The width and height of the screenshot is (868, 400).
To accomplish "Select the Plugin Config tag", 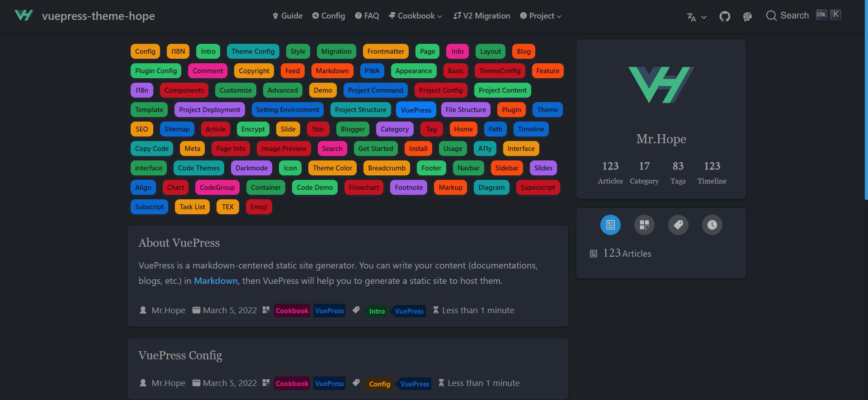I will [x=156, y=71].
